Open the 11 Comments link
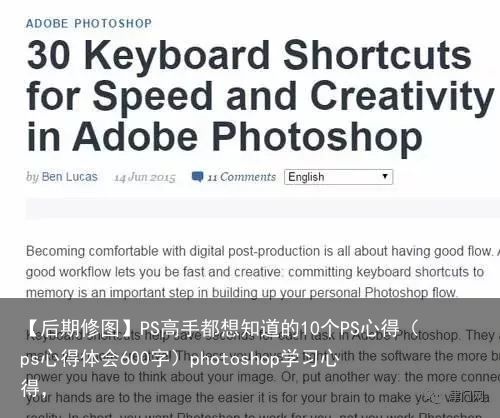500x418 pixels. tap(242, 177)
